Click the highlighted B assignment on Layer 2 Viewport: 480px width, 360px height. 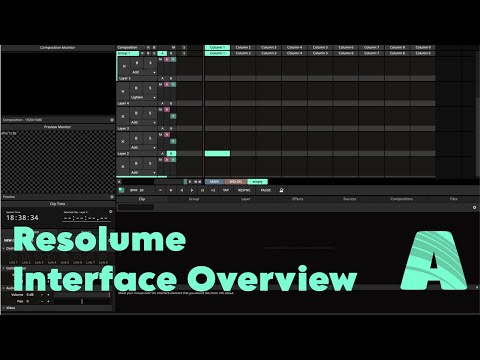pos(171,154)
